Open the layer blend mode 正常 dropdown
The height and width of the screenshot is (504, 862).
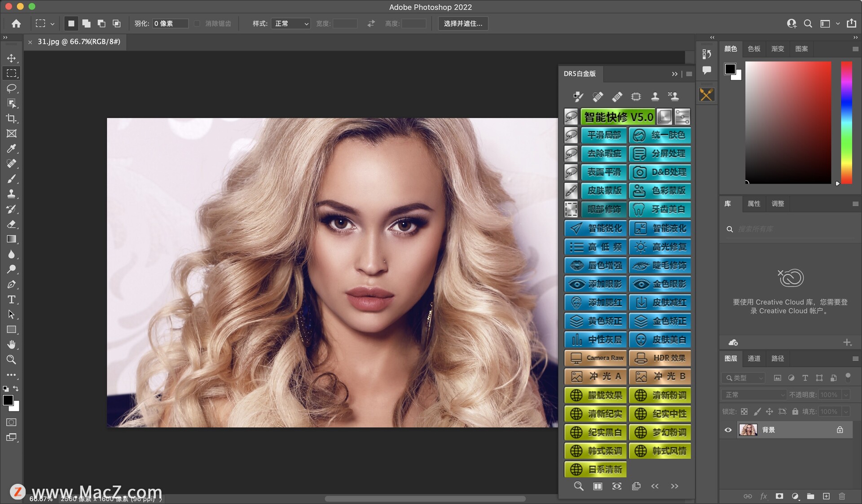754,395
